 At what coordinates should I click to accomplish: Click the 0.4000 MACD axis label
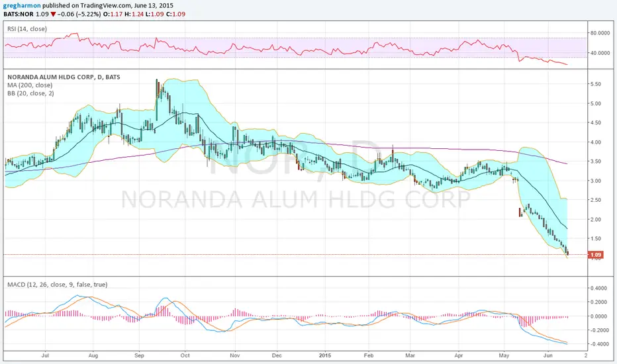coord(599,288)
